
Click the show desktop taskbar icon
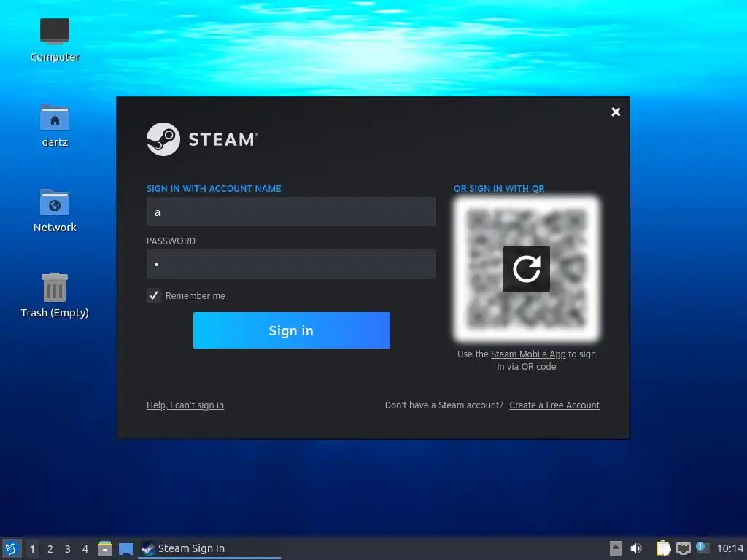[125, 548]
